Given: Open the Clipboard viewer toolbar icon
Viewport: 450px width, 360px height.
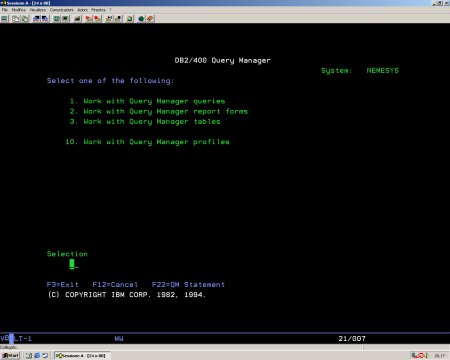Looking at the screenshot, I should (129, 19).
